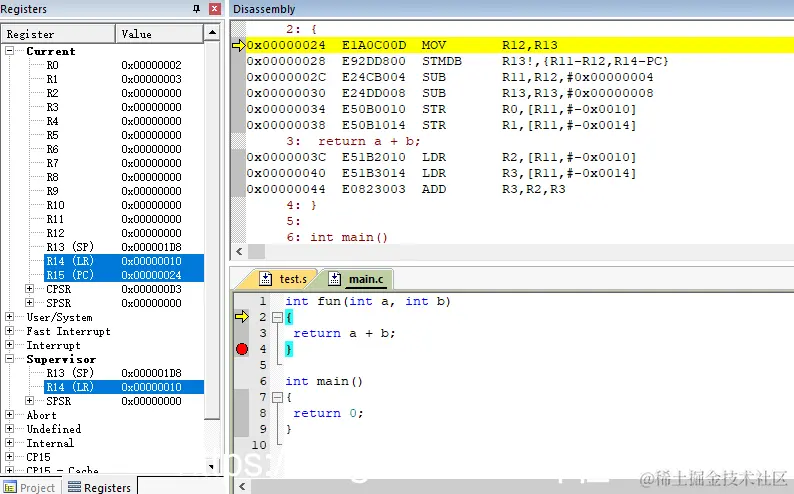Open the Registers panel tab
Image resolution: width=794 pixels, height=494 pixels.
coord(99,487)
